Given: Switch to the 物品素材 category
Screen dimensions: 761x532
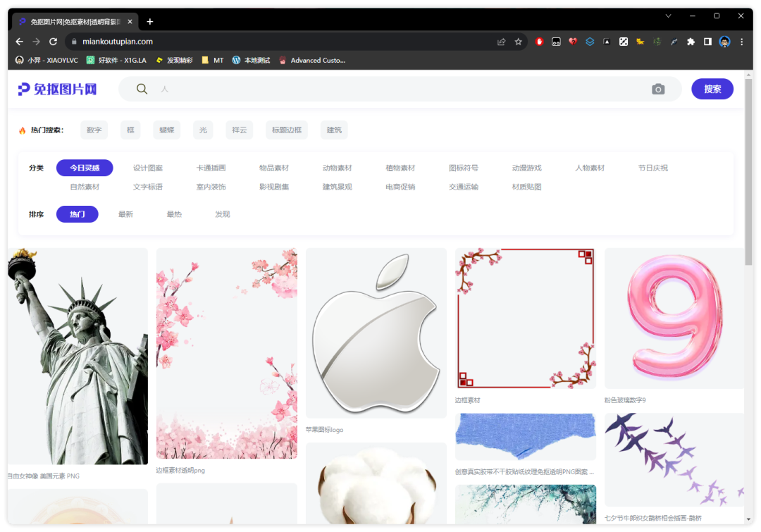Looking at the screenshot, I should pyautogui.click(x=274, y=168).
